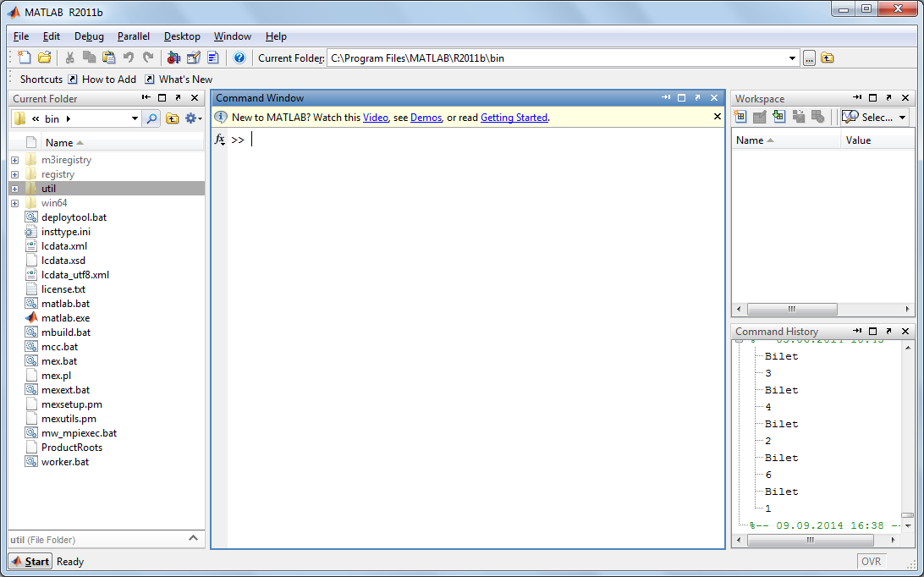Browse for folder with the ellipsis button
The width and height of the screenshot is (924, 577).
pyautogui.click(x=809, y=58)
